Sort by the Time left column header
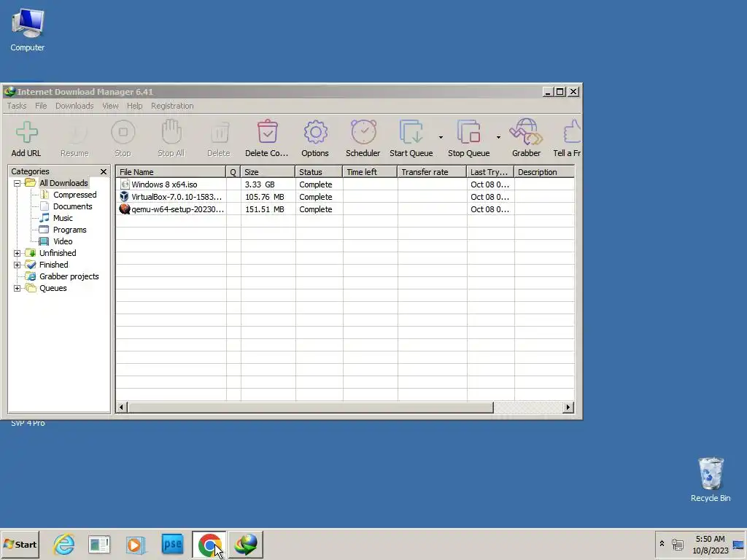The image size is (747, 560). 370,172
